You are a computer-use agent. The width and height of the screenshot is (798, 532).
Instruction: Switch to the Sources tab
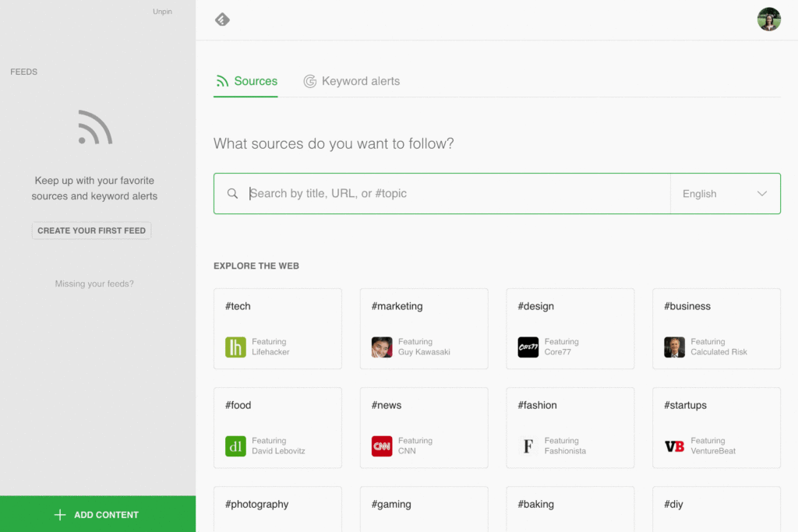tap(245, 81)
